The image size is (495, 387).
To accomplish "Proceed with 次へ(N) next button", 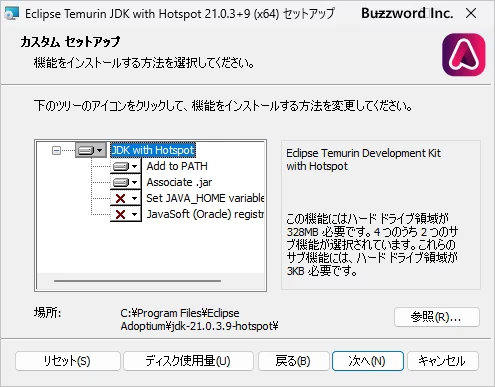I will pyautogui.click(x=368, y=361).
